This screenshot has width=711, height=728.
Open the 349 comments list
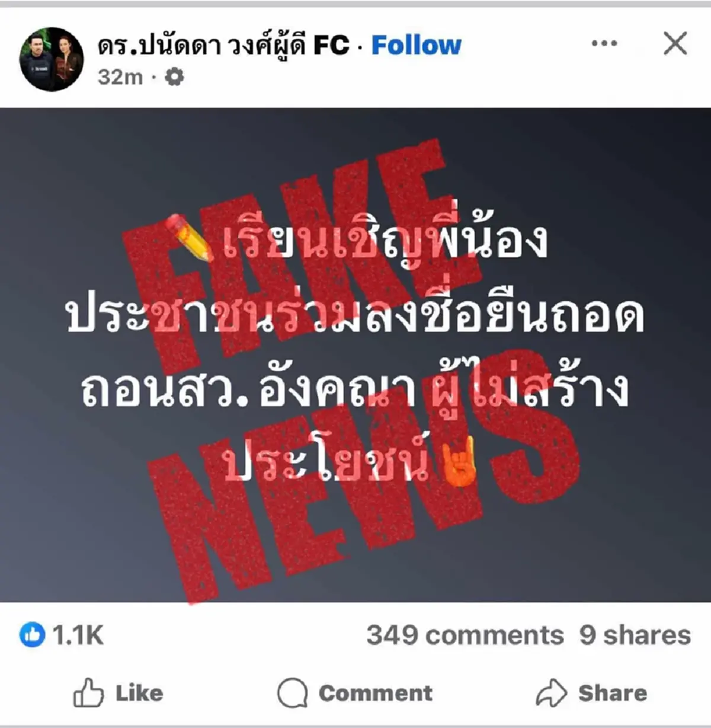pos(465,635)
